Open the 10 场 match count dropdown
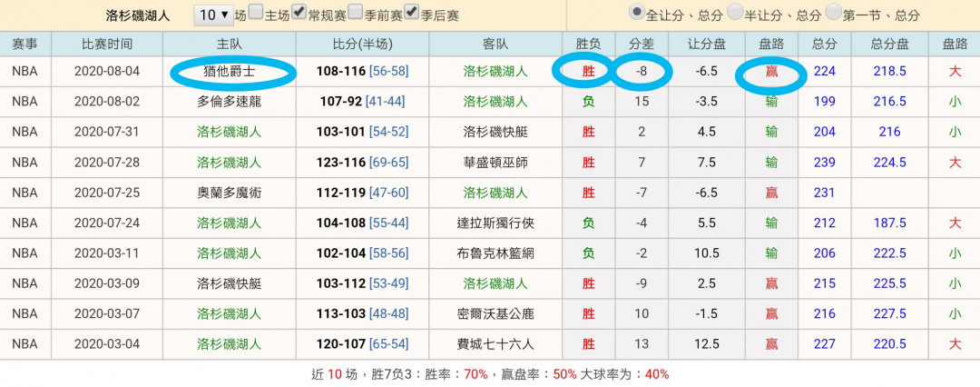The height and width of the screenshot is (387, 980). pyautogui.click(x=214, y=15)
